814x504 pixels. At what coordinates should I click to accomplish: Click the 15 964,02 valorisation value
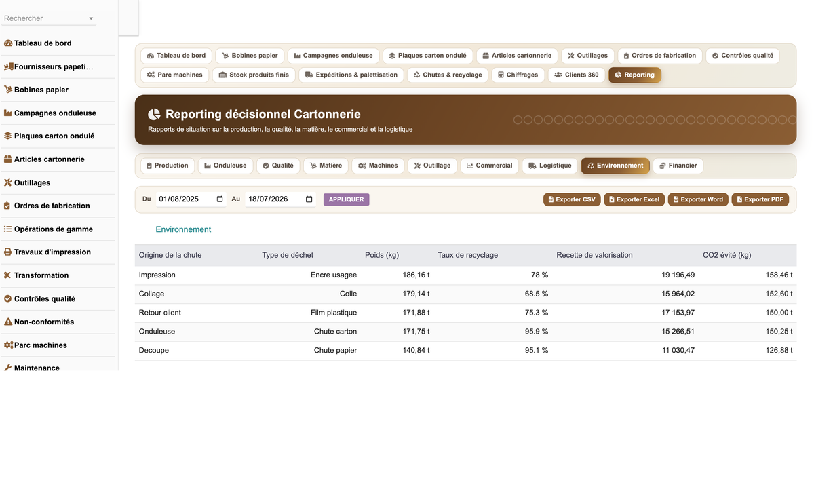[678, 294]
